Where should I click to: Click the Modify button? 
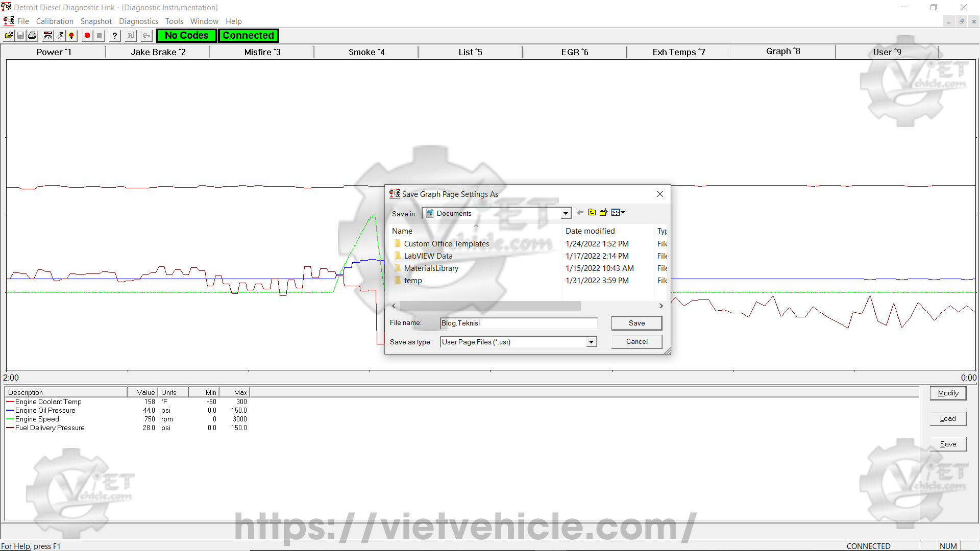coord(948,393)
